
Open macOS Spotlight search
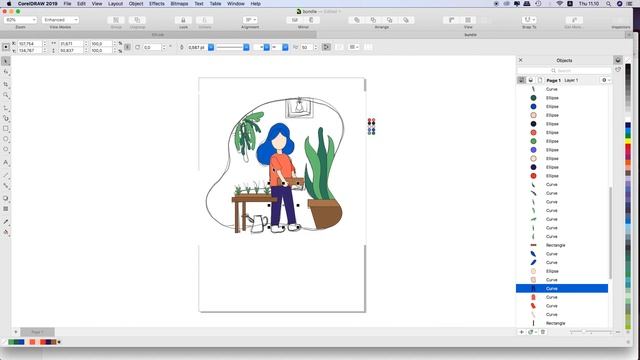(x=609, y=4)
